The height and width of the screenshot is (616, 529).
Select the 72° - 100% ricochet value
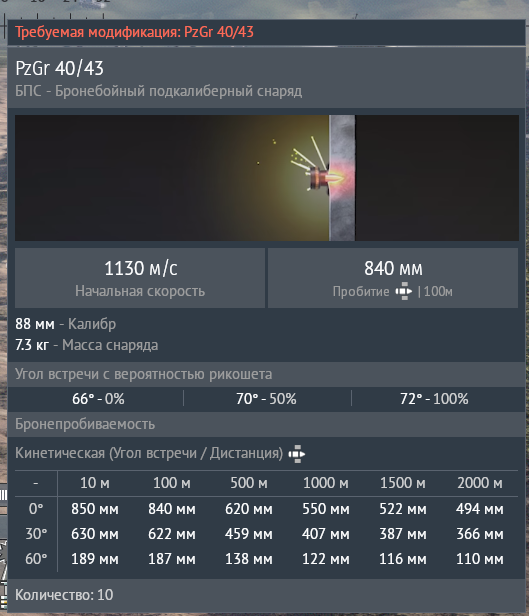434,399
